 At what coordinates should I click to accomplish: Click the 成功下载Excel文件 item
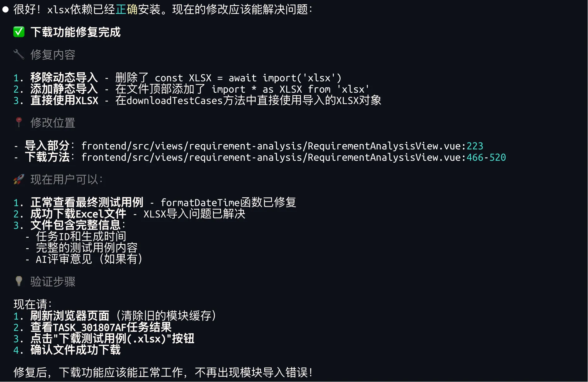78,214
